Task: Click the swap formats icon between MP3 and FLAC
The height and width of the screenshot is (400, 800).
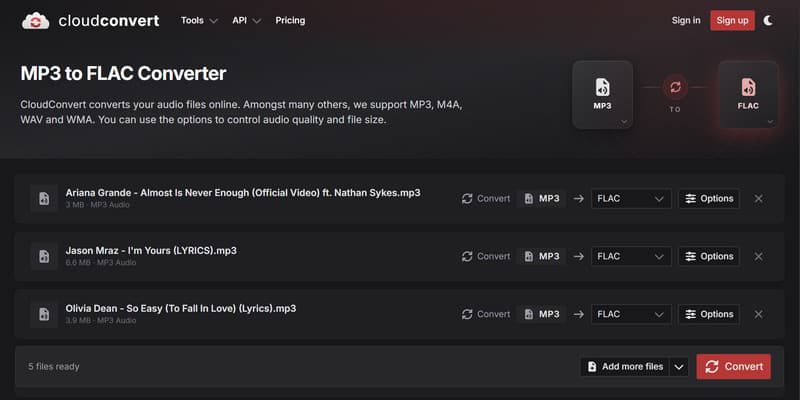Action: point(675,87)
